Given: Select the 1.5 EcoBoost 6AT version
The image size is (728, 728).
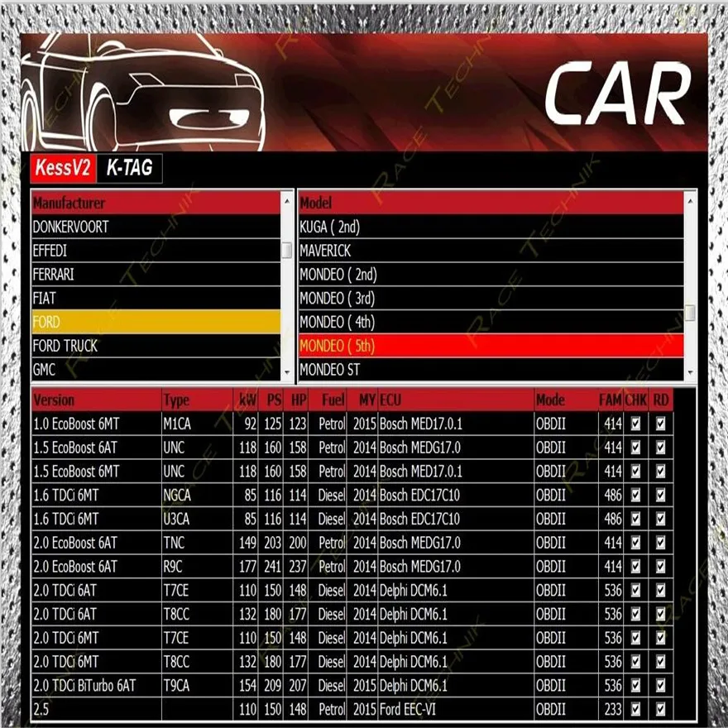Looking at the screenshot, I should (97, 448).
